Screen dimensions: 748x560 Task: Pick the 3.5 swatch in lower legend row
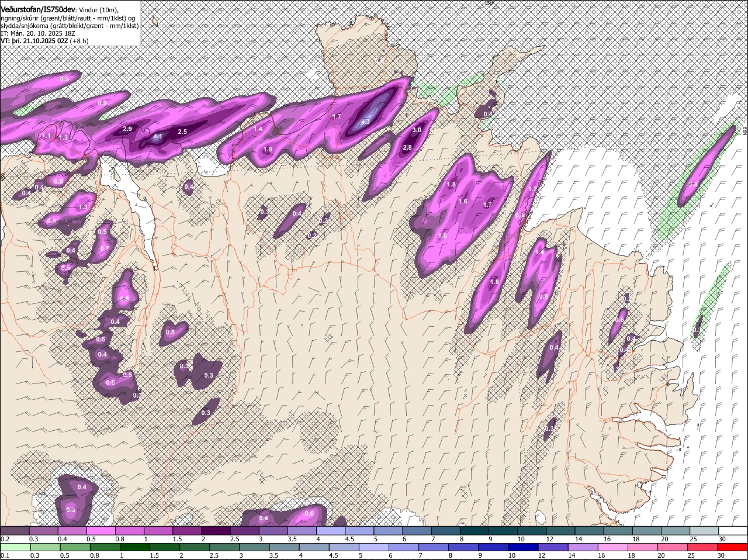286,548
